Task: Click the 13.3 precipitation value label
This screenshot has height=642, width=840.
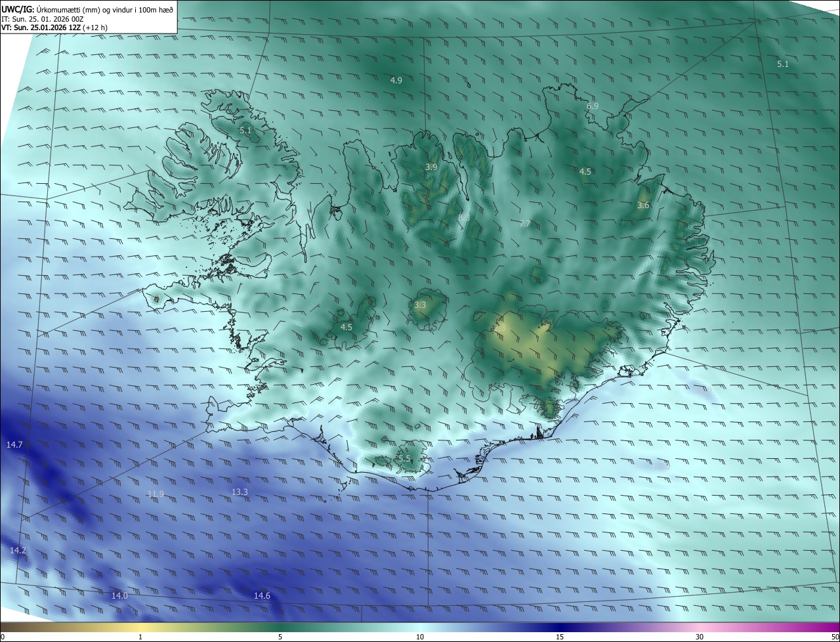Action: point(240,492)
